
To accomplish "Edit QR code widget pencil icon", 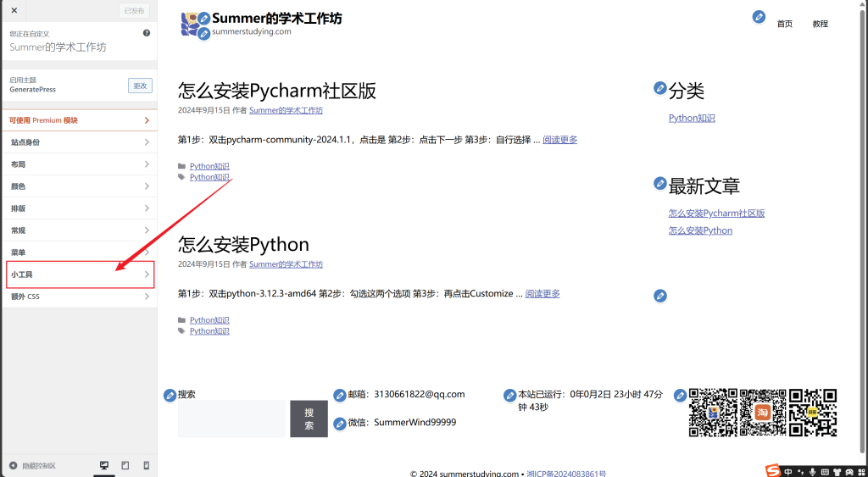I will [x=680, y=396].
